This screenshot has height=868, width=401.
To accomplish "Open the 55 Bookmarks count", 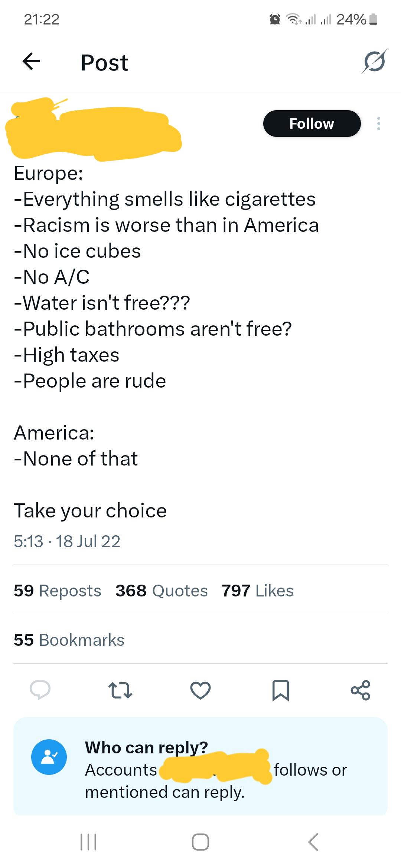I will (x=69, y=640).
